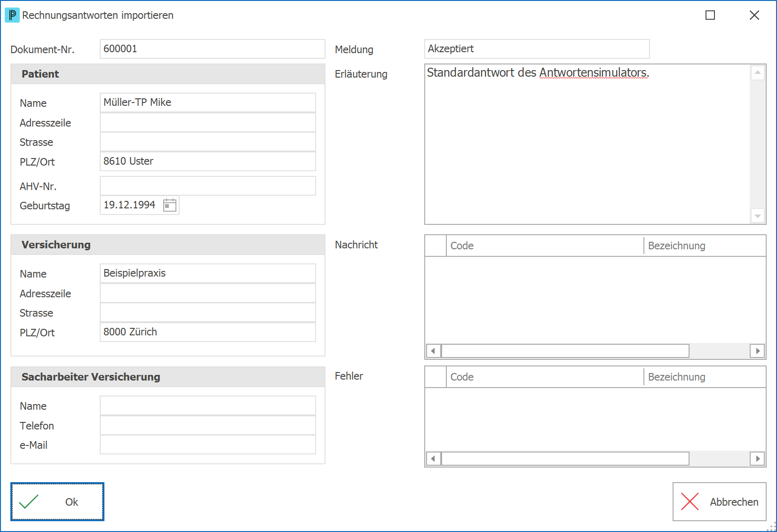Click Code column header in Nachricht table
The image size is (777, 532).
click(x=545, y=246)
